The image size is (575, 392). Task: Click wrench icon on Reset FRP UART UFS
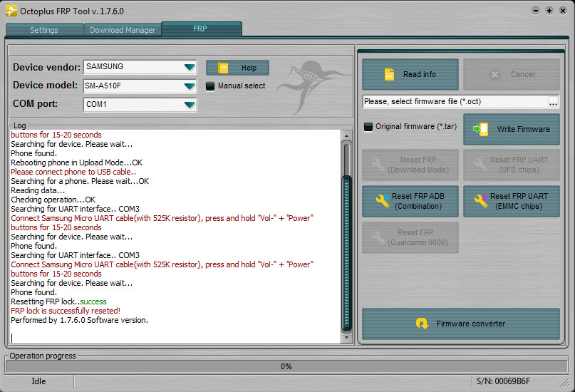point(480,164)
